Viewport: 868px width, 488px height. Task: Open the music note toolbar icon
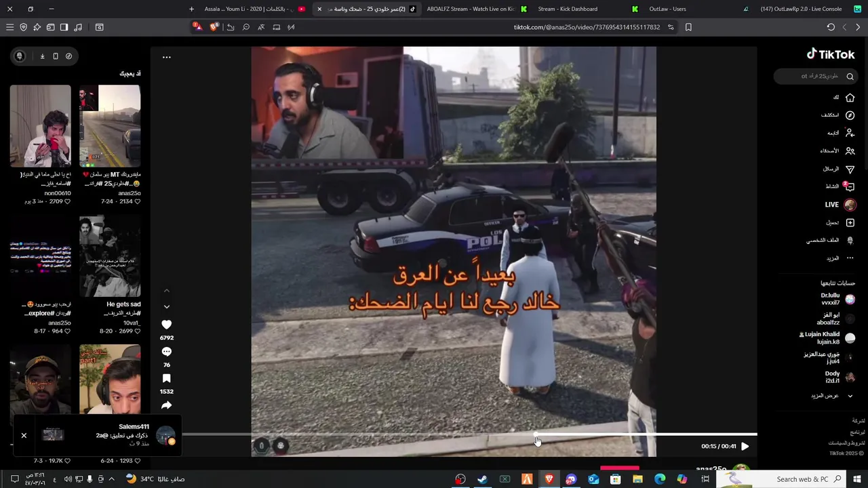[77, 27]
